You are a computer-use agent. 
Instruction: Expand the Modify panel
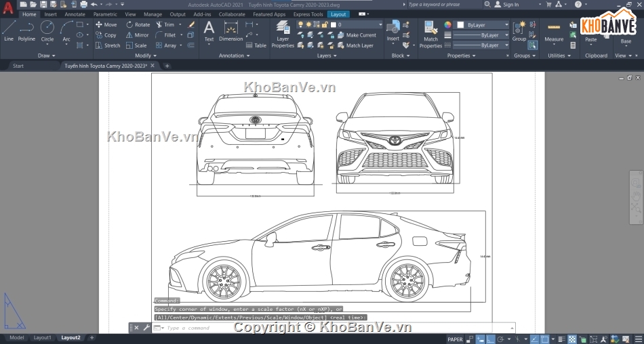(145, 56)
